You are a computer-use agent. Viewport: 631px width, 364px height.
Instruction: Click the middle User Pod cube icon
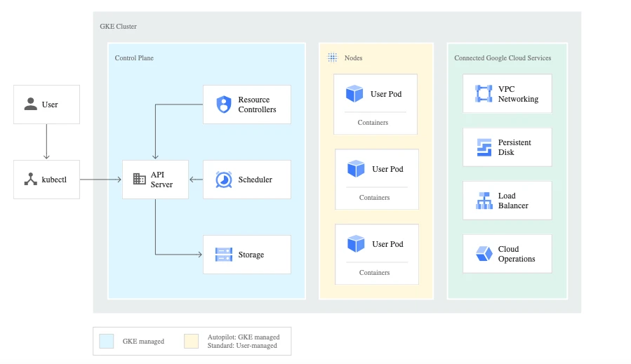pos(356,169)
